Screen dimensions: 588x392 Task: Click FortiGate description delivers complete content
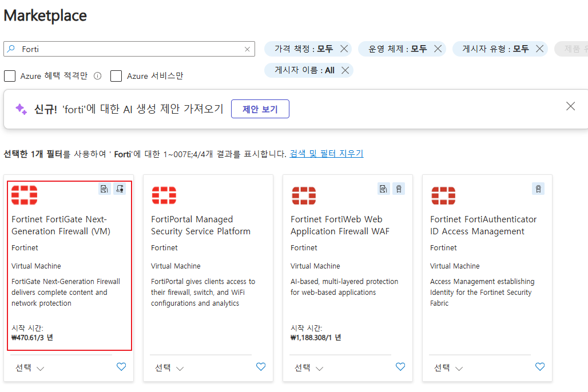[66, 293]
